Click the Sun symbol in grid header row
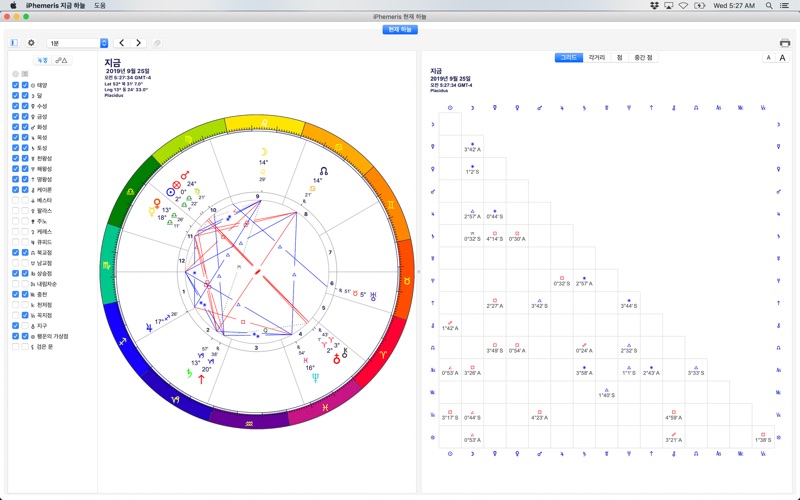Image resolution: width=800 pixels, height=500 pixels. point(450,108)
